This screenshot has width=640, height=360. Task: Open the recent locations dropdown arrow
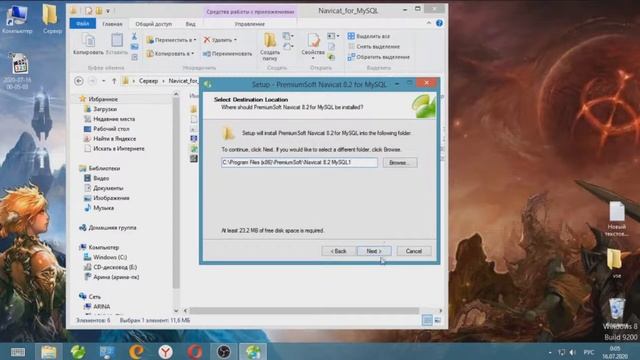[104, 81]
